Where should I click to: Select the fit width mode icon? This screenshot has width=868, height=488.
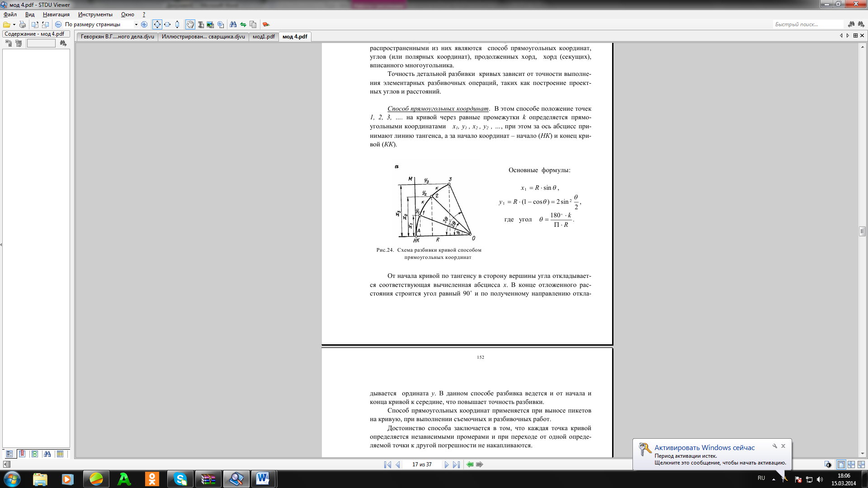coord(167,24)
